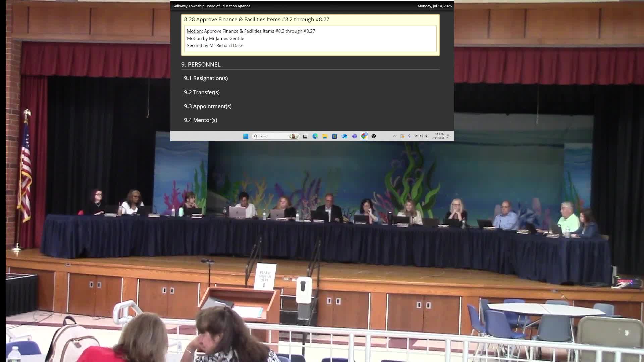The image size is (644, 362).
Task: Open OBS Studio from taskbar
Action: click(x=374, y=136)
